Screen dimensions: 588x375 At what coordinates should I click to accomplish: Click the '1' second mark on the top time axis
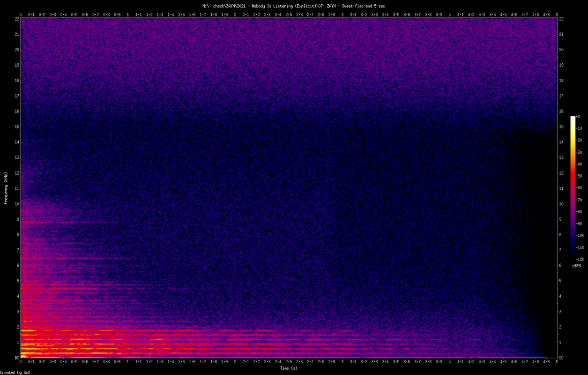pyautogui.click(x=128, y=14)
